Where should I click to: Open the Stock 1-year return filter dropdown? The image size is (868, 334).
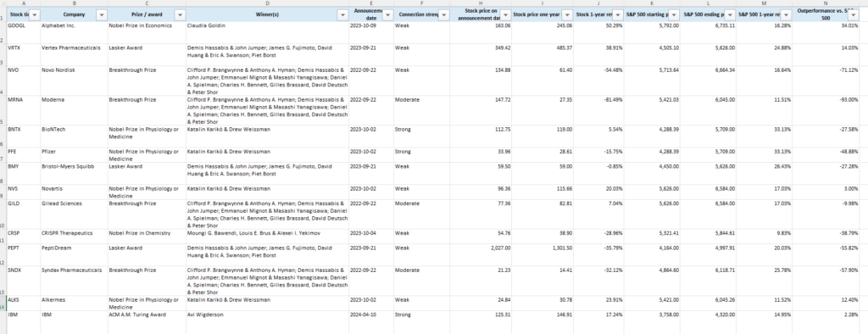pyautogui.click(x=617, y=15)
